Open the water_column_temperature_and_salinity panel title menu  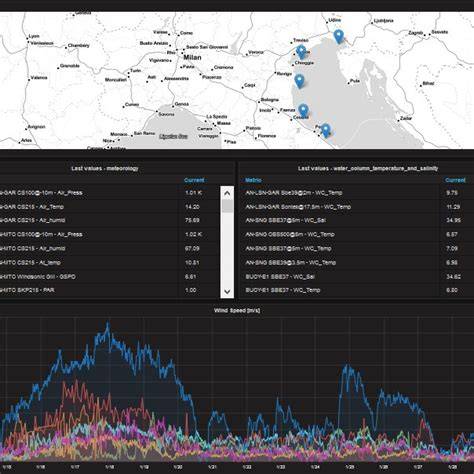coord(368,168)
